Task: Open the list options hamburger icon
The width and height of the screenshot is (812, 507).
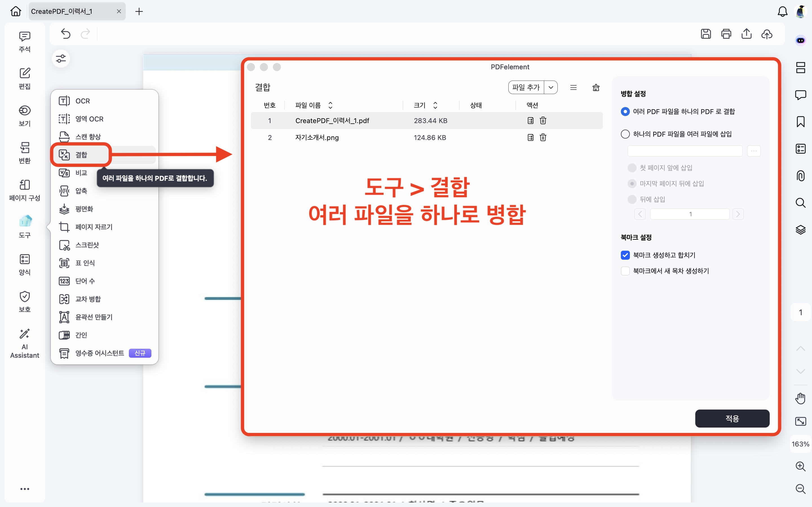Action: click(573, 88)
